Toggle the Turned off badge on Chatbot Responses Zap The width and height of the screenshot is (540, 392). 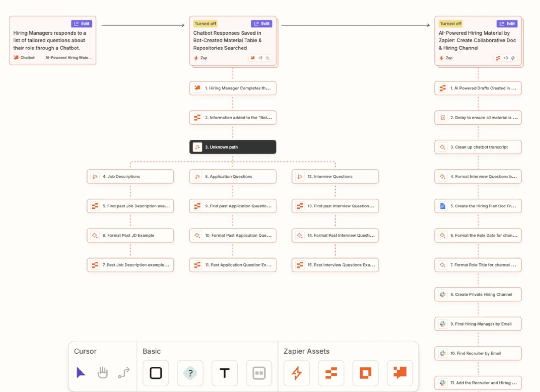click(205, 24)
